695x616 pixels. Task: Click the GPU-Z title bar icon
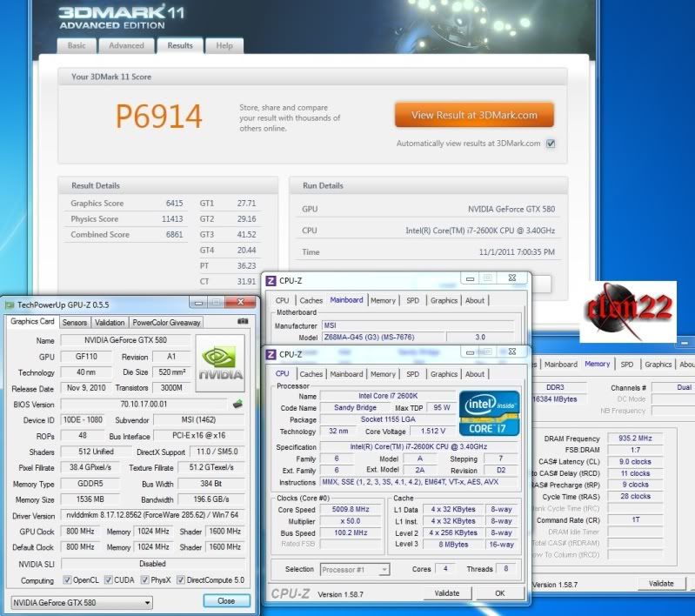(x=10, y=305)
